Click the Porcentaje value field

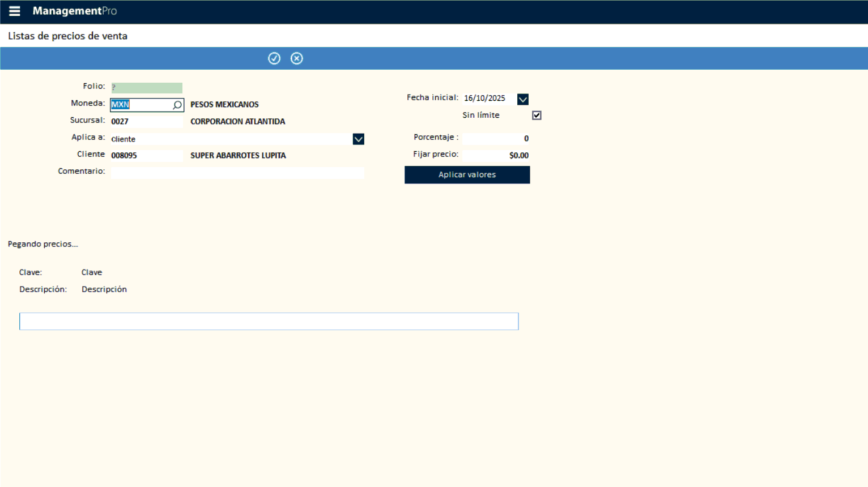(496, 138)
